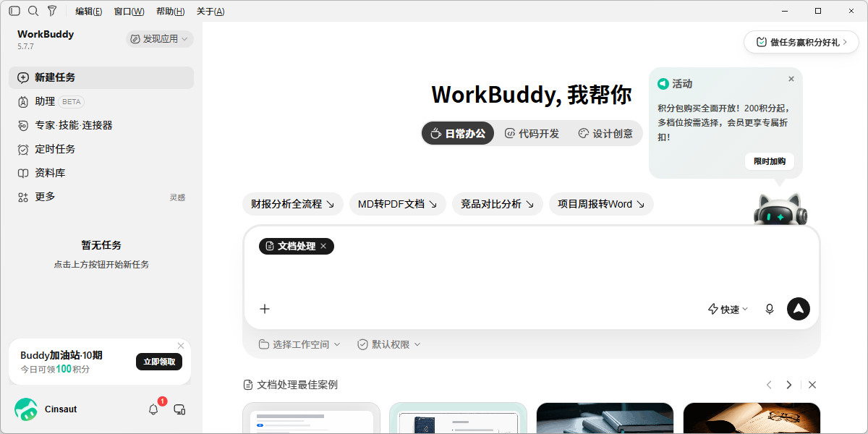Viewport: 868px width, 434px height.
Task: Open the 快速 mode dropdown
Action: pos(728,309)
